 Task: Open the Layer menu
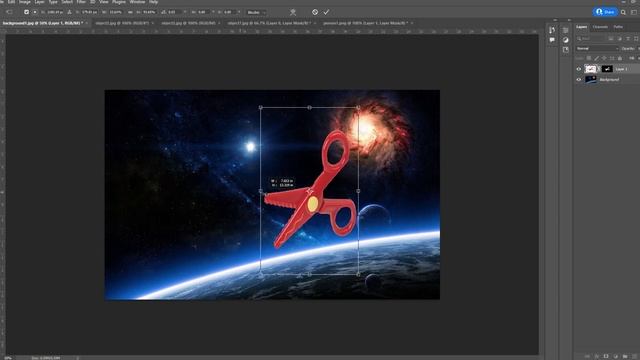[x=39, y=2]
